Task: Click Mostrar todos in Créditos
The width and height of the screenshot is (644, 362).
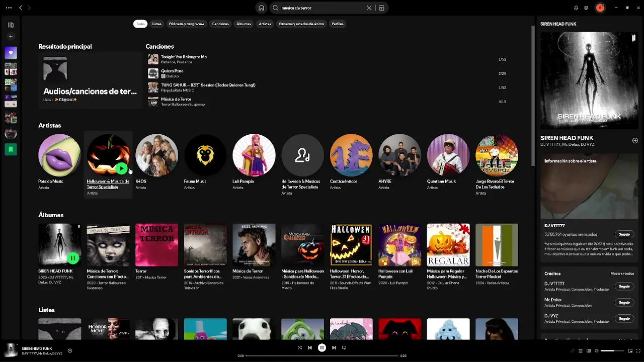Action: point(622,274)
